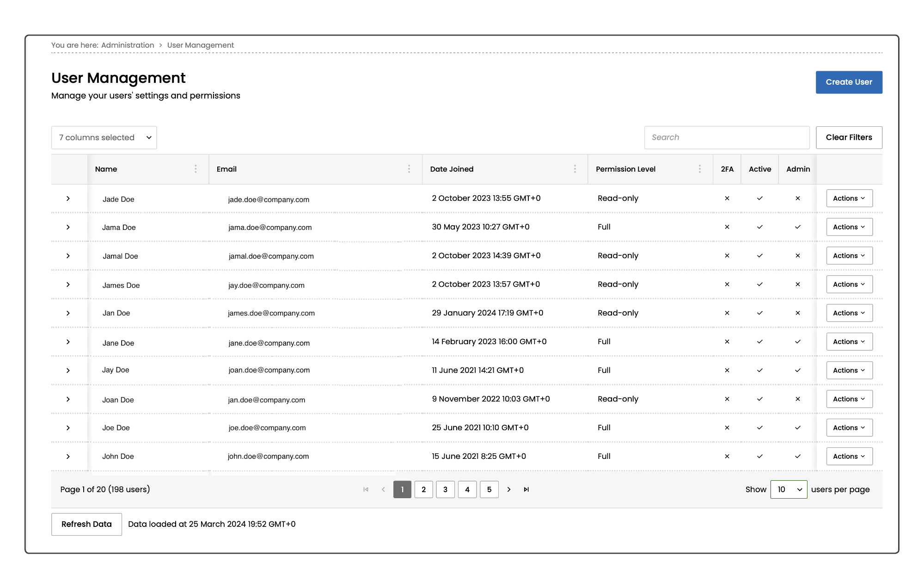Click the Create User button
This screenshot has height=569, width=924.
(849, 82)
